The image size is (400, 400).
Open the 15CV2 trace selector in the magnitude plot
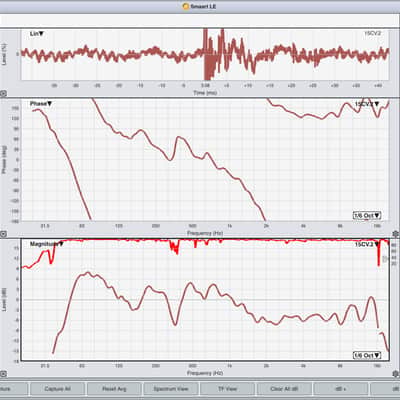[x=367, y=245]
